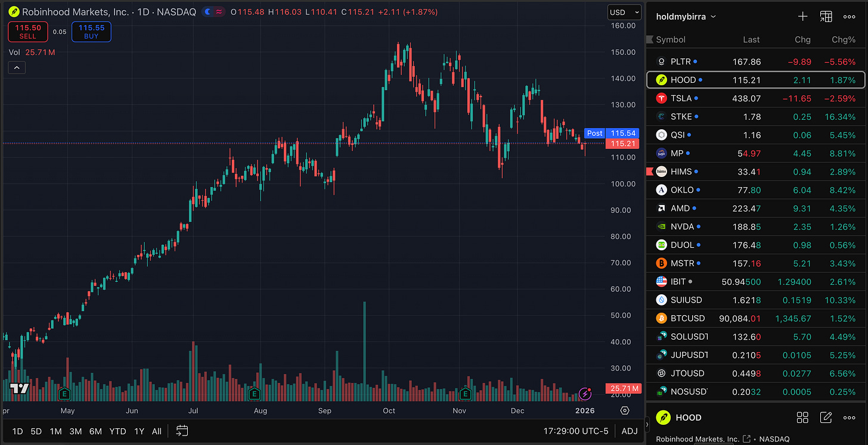Click the hims logo in the HIMS row
Screen dimensions: 868x445
tap(661, 172)
